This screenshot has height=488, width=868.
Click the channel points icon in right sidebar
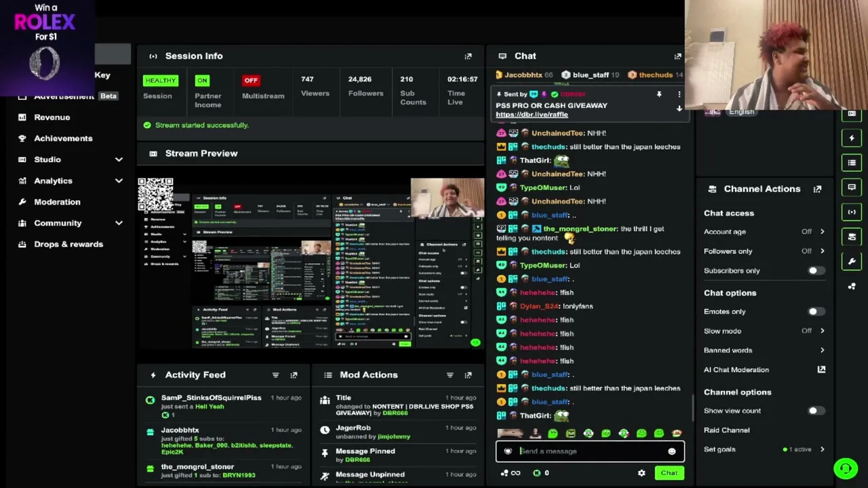(852, 286)
